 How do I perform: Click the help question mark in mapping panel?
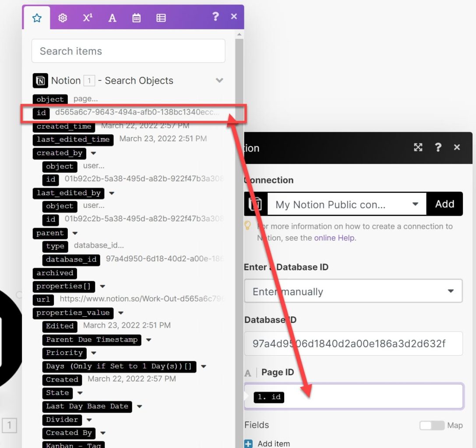point(215,16)
